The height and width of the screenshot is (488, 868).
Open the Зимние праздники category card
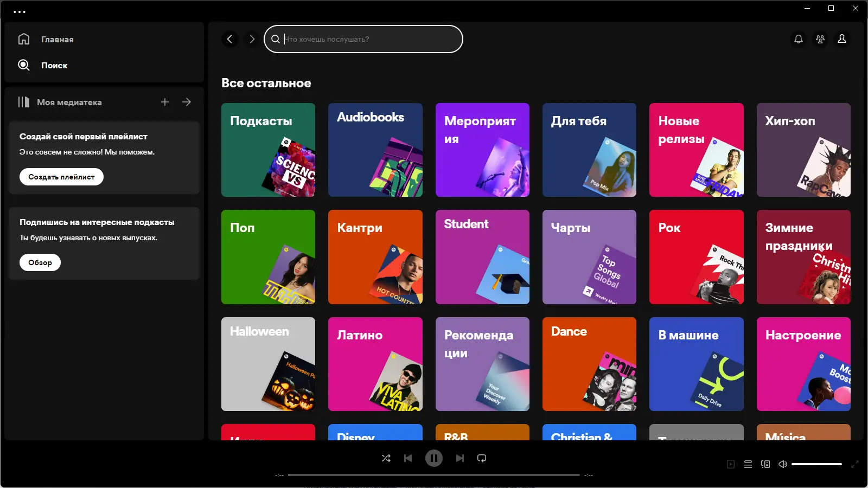click(803, 257)
